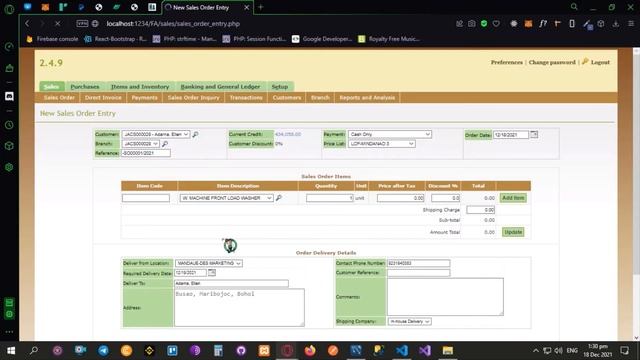Click the Discount % input field
This screenshot has width=640, height=360.
(x=446, y=198)
